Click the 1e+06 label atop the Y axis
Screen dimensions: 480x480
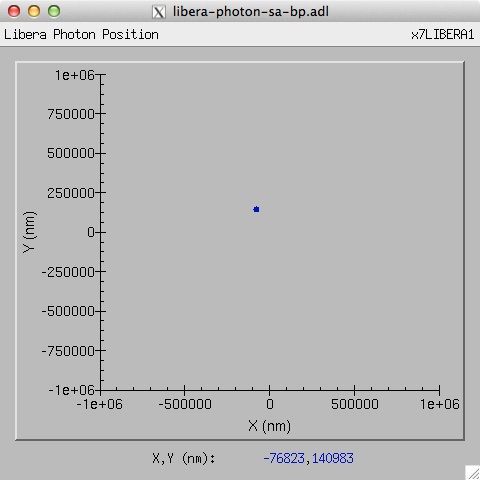(x=75, y=75)
